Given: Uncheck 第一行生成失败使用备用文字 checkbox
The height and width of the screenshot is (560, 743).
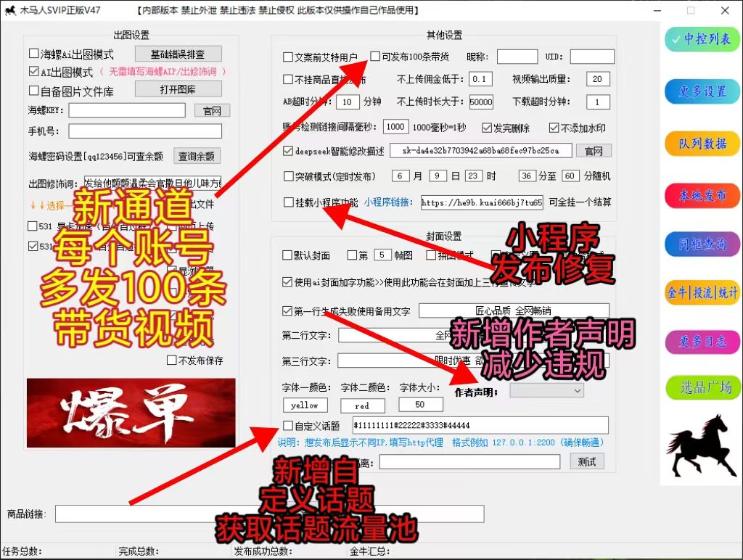Looking at the screenshot, I should [287, 310].
